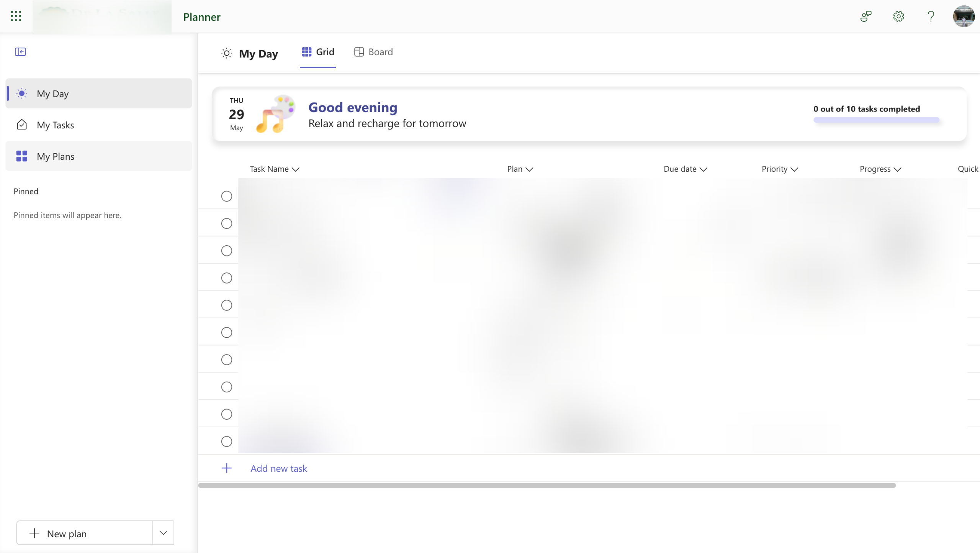Viewport: 980px width, 553px height.
Task: Mark the second task row complete
Action: 227,223
